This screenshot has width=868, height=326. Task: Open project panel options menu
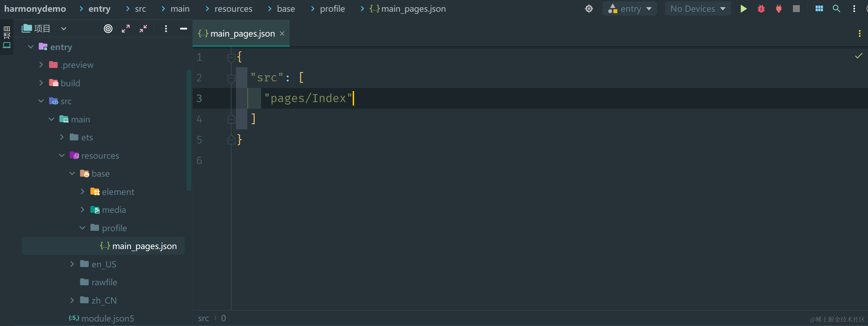[x=166, y=29]
